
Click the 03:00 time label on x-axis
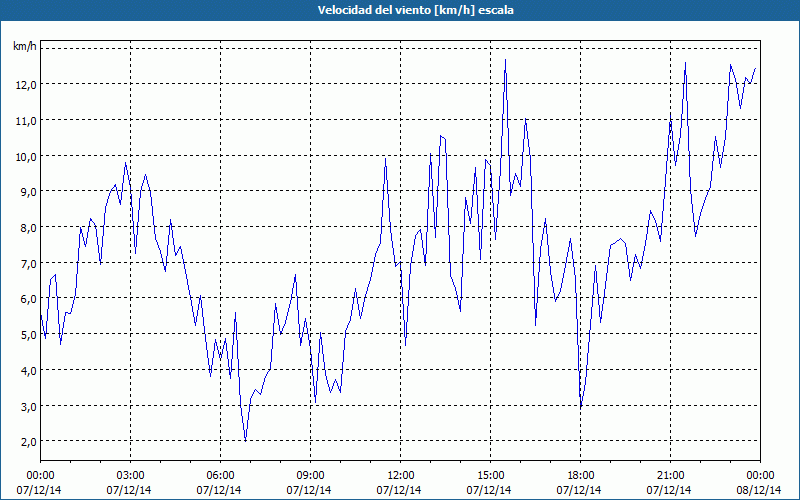tap(130, 476)
